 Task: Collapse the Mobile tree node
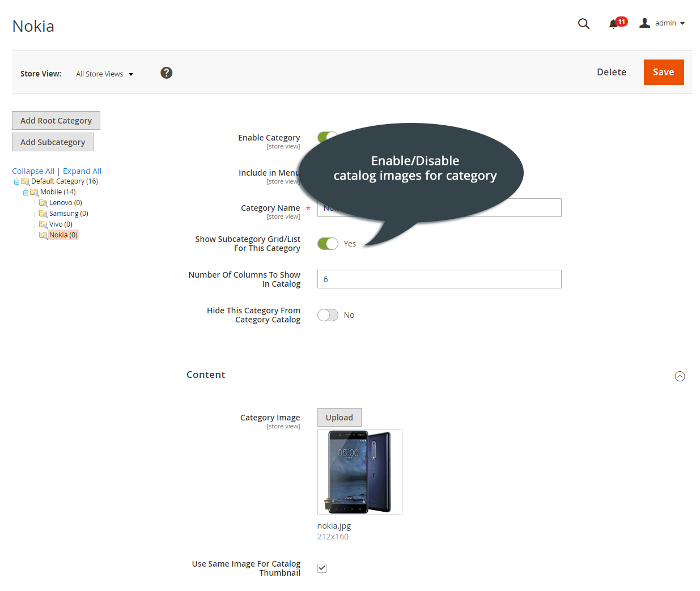point(26,192)
